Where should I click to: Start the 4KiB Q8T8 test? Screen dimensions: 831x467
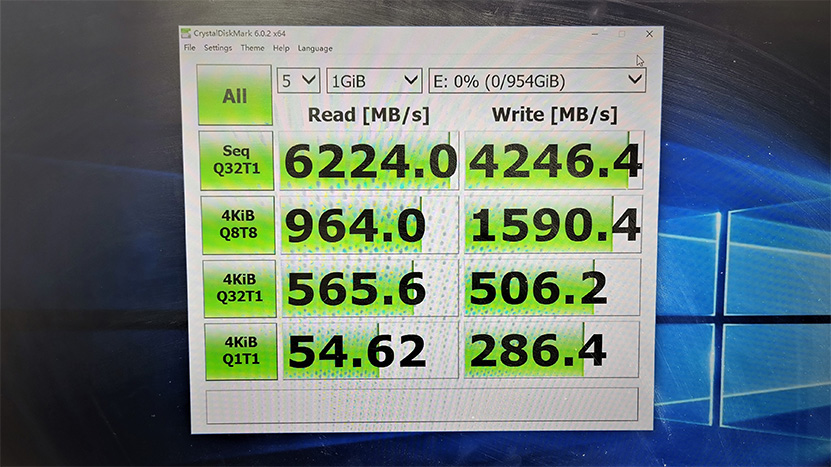pos(238,224)
